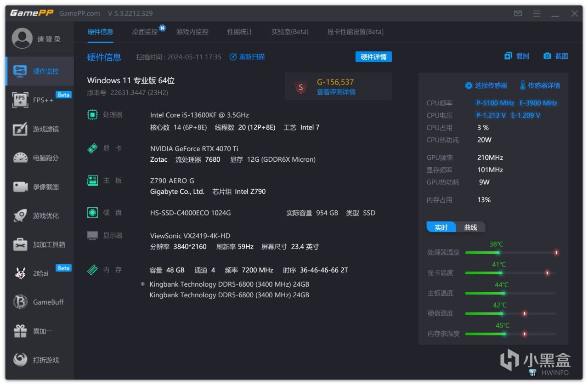Open the 游戏优化 rocket icon
Viewport: 588px width, 385px height.
click(x=20, y=215)
